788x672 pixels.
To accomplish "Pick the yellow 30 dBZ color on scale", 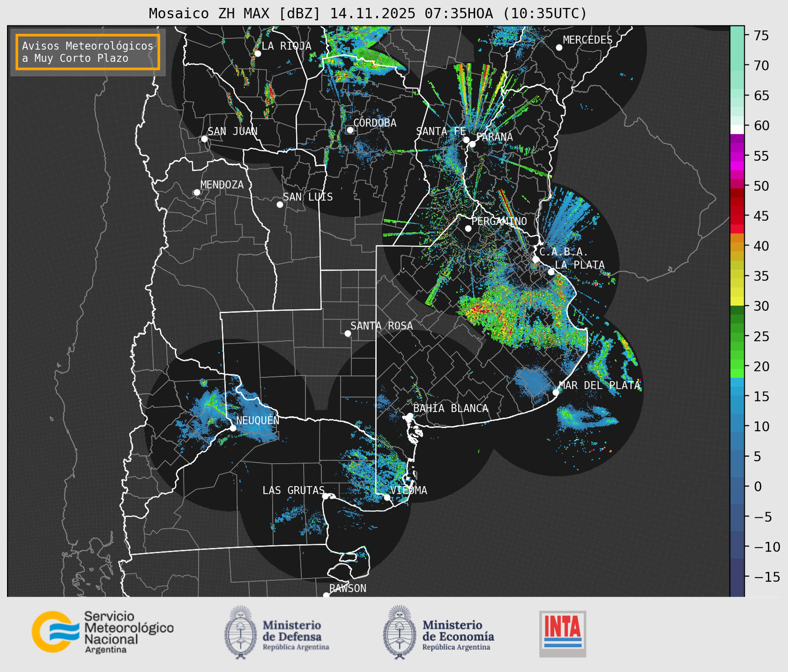I will 737,302.
